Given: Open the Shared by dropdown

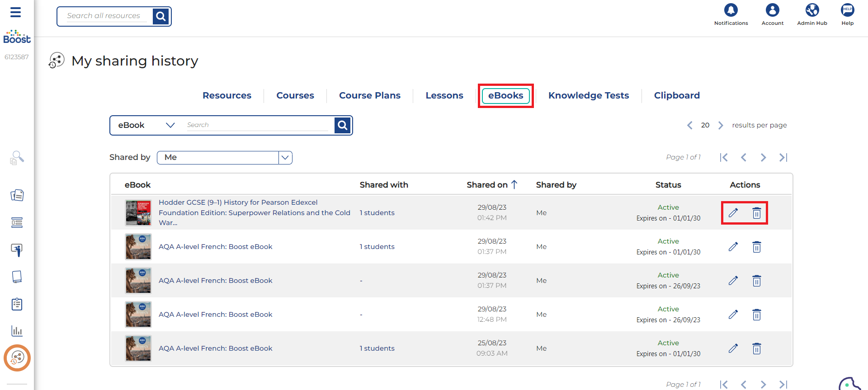Looking at the screenshot, I should (285, 158).
